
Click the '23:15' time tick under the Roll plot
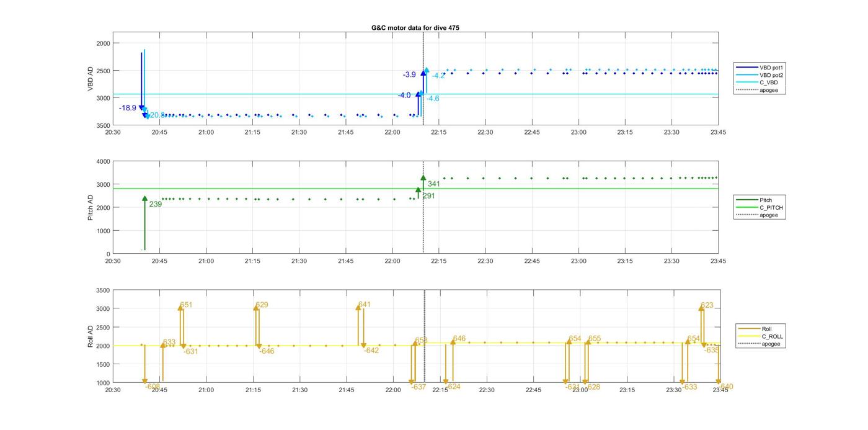(x=627, y=390)
